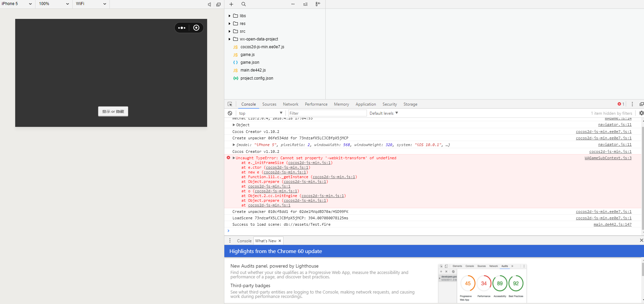Open the 100% zoom level dropdown
The height and width of the screenshot is (304, 644).
tap(54, 4)
